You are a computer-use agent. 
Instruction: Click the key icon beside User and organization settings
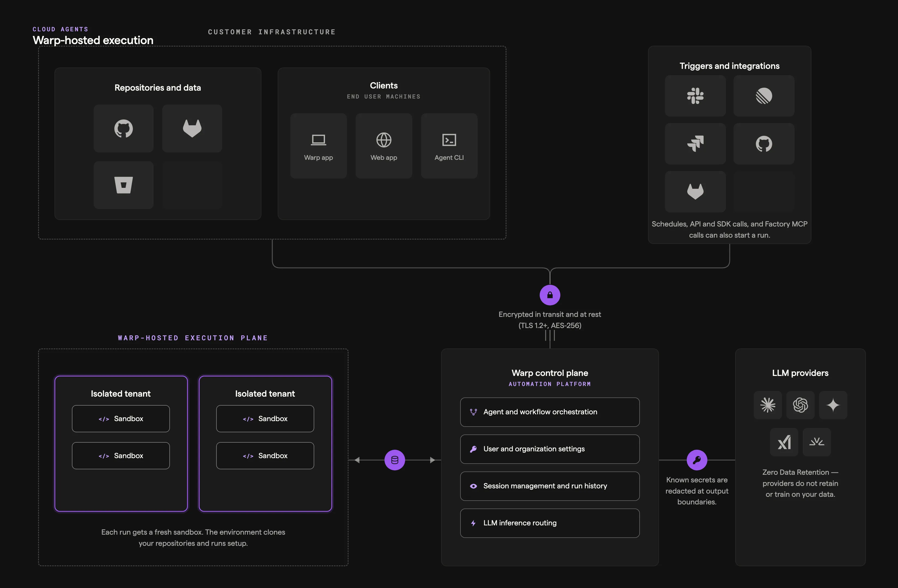pyautogui.click(x=473, y=449)
